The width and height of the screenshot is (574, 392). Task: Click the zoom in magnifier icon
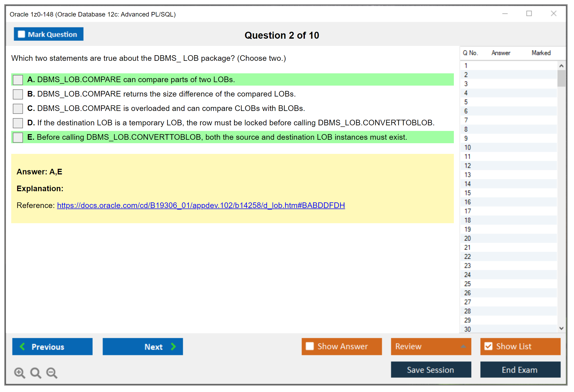click(19, 373)
